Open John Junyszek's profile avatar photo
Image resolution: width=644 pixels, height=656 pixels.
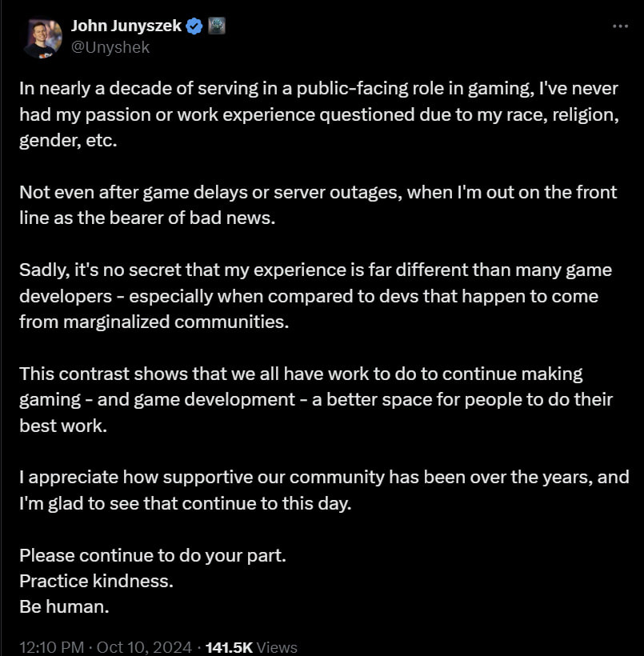tap(42, 38)
